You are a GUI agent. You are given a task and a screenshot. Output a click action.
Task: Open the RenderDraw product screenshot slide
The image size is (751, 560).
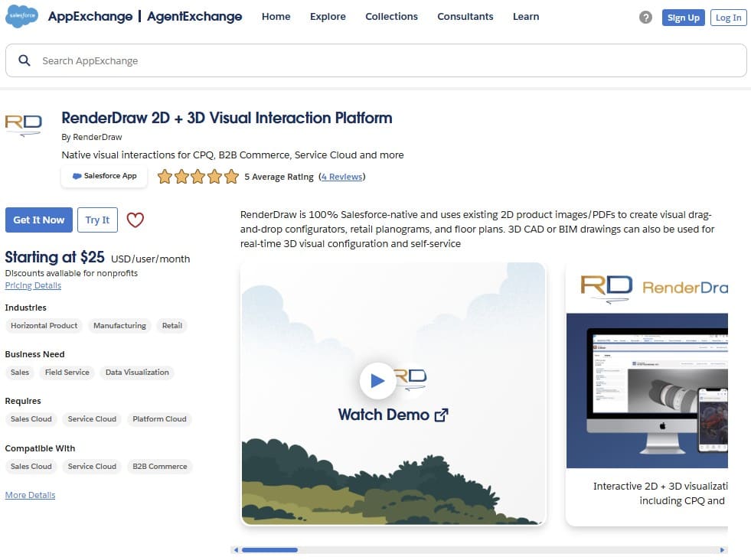coord(647,394)
